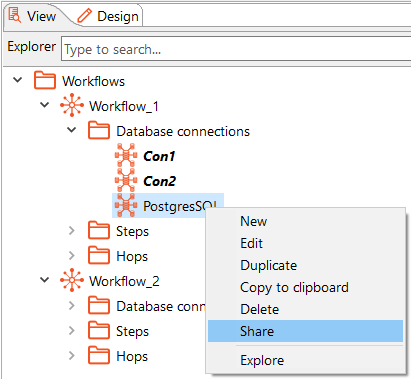
Task: Focus the Explorer search field
Action: coord(236,49)
